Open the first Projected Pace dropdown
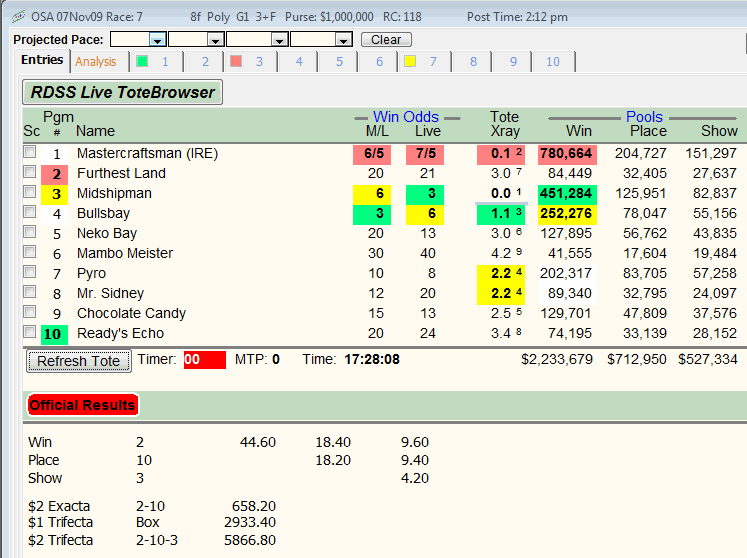Image resolution: width=747 pixels, height=558 pixels. coord(157,40)
